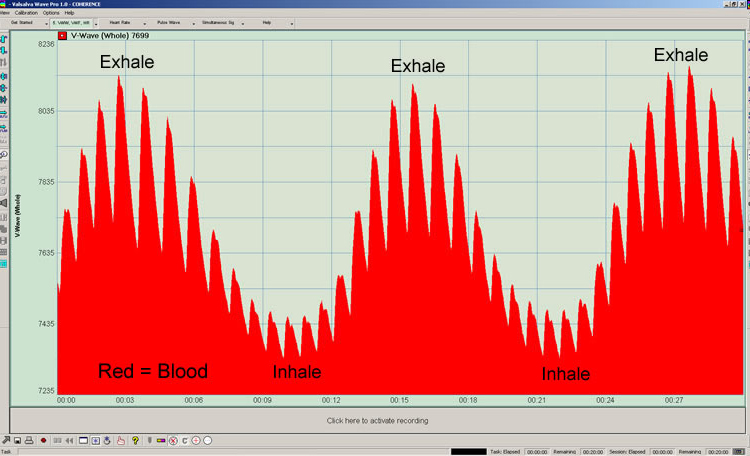Click the speaker icon in left sidebar

tap(4, 203)
